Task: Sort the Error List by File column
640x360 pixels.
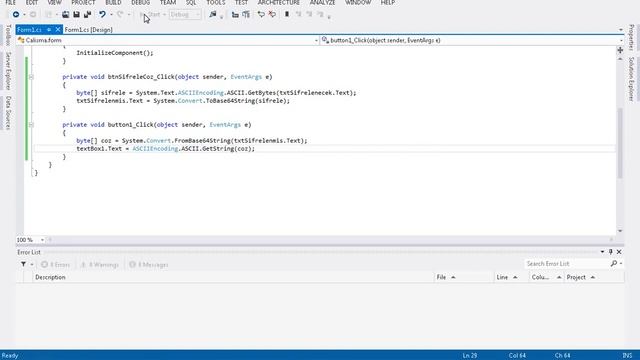Action: (x=464, y=277)
